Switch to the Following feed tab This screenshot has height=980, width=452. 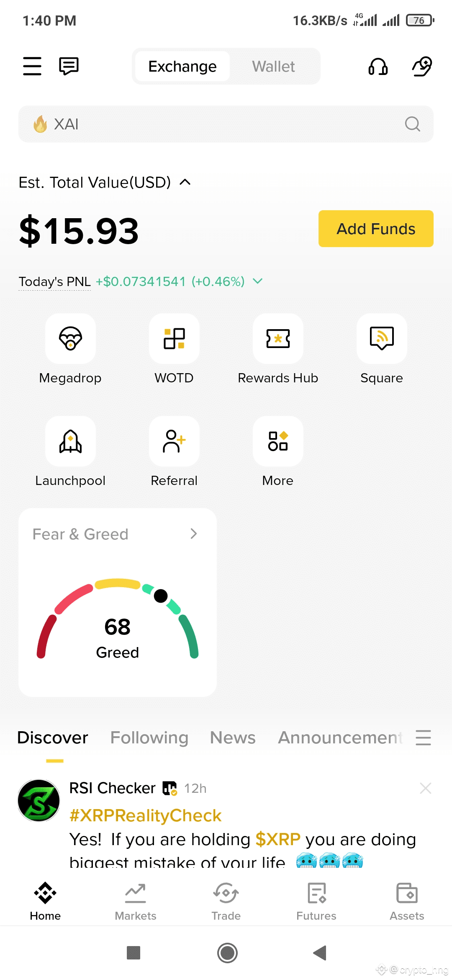(149, 738)
